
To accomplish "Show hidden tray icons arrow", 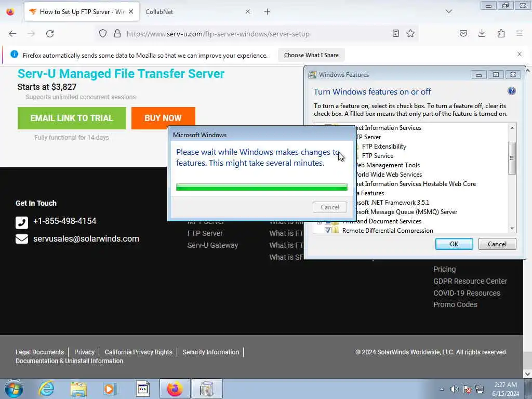I will [442, 389].
